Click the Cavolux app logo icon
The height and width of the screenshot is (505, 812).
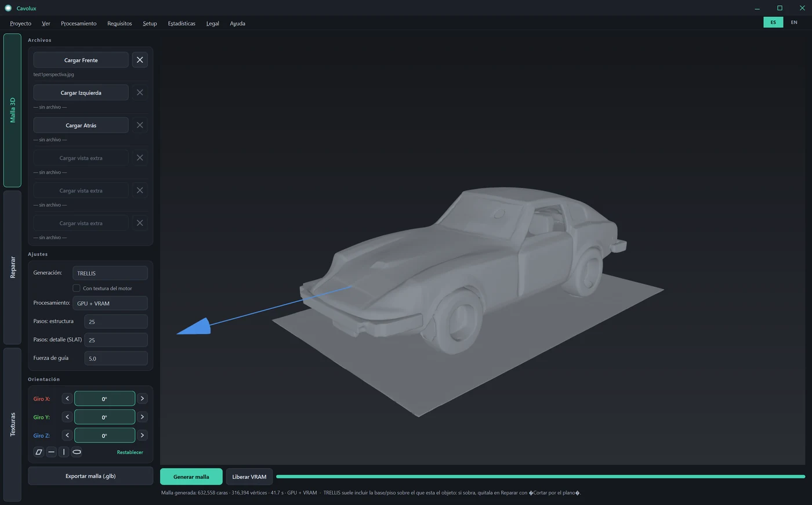click(8, 8)
